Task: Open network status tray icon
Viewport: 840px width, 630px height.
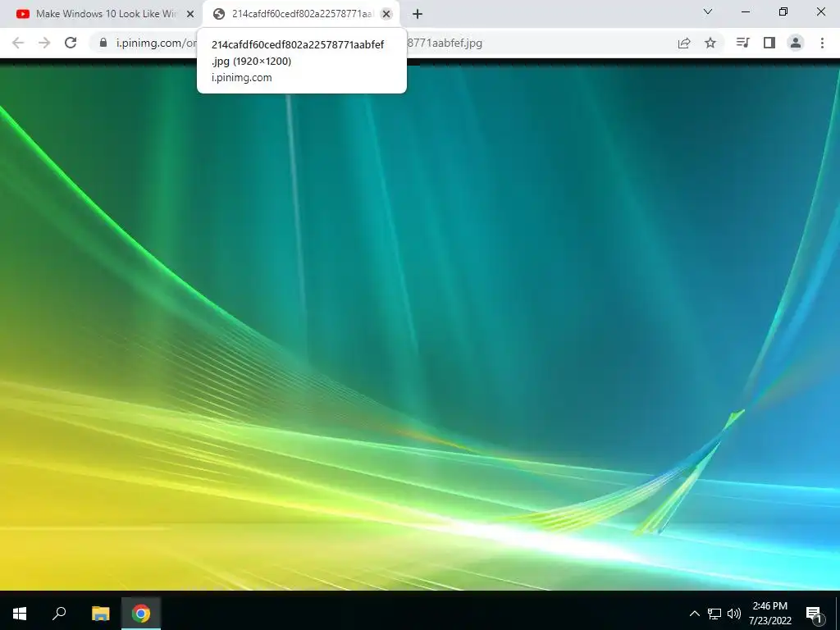Action: click(714, 614)
